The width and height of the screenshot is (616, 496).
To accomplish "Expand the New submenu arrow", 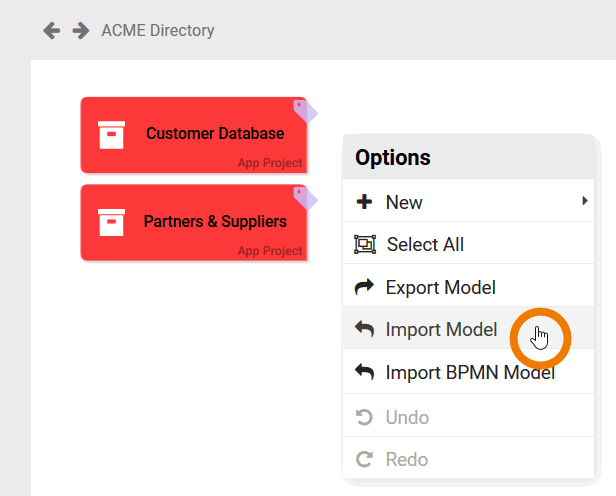I will [584, 202].
